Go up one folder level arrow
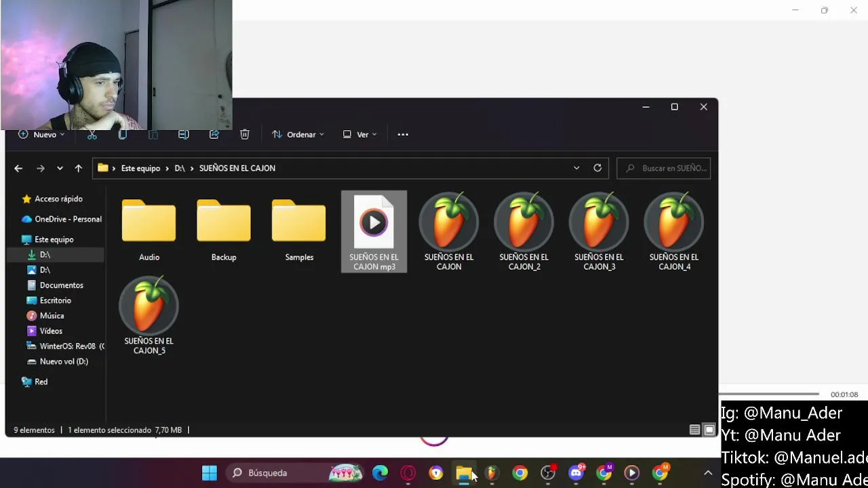 coord(79,168)
